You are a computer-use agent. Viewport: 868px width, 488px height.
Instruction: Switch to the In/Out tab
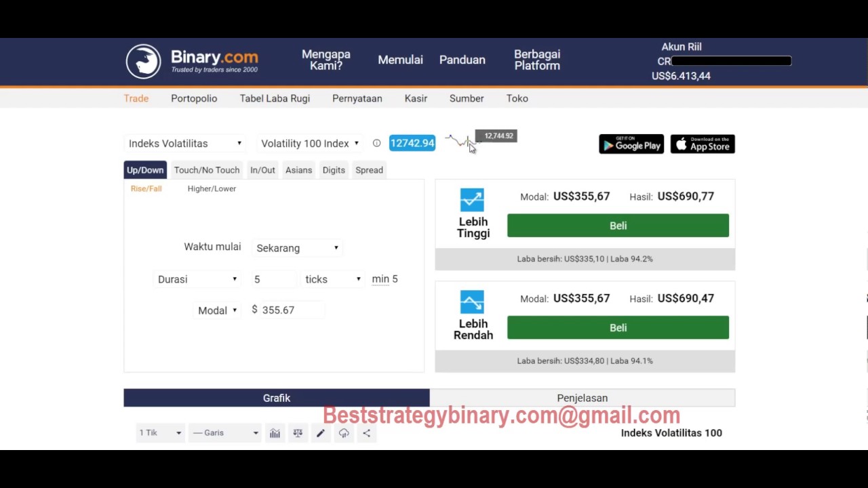tap(262, 170)
